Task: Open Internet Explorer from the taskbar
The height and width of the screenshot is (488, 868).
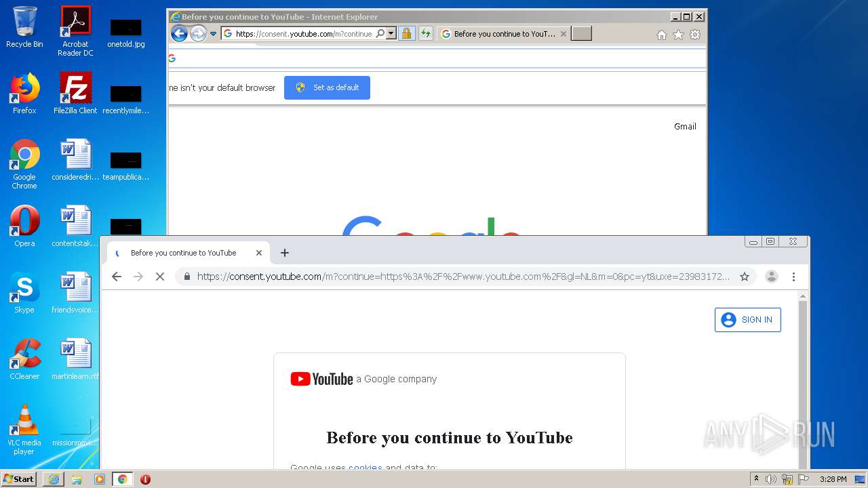Action: click(x=54, y=479)
